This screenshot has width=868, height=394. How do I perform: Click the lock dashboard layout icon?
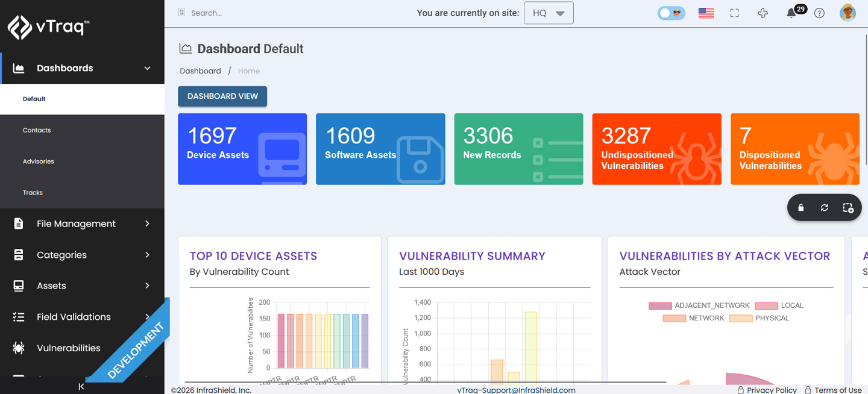(801, 208)
